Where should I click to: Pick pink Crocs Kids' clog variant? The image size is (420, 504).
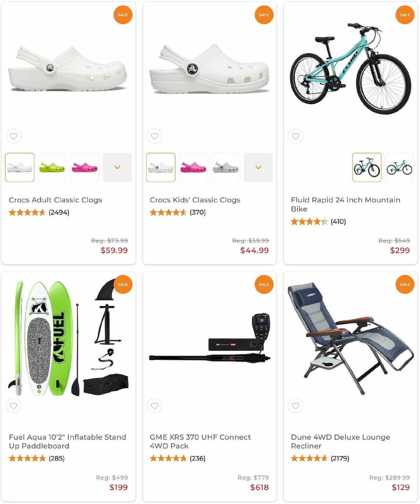click(193, 167)
